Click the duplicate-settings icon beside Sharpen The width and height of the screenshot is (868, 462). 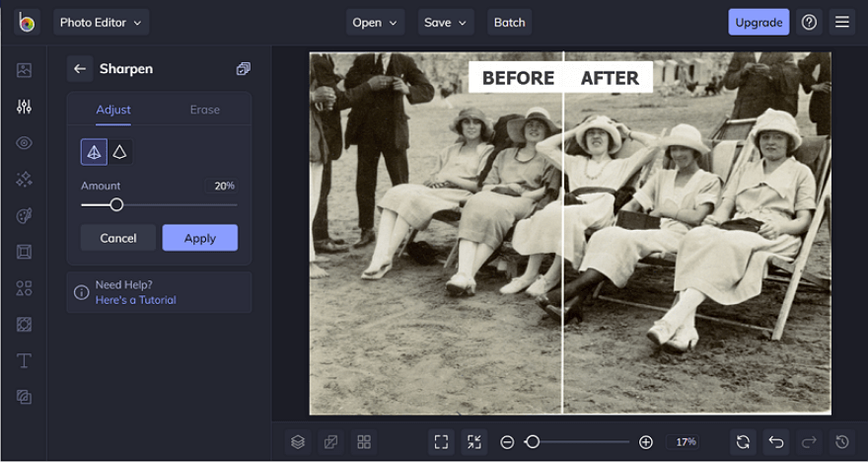[243, 69]
